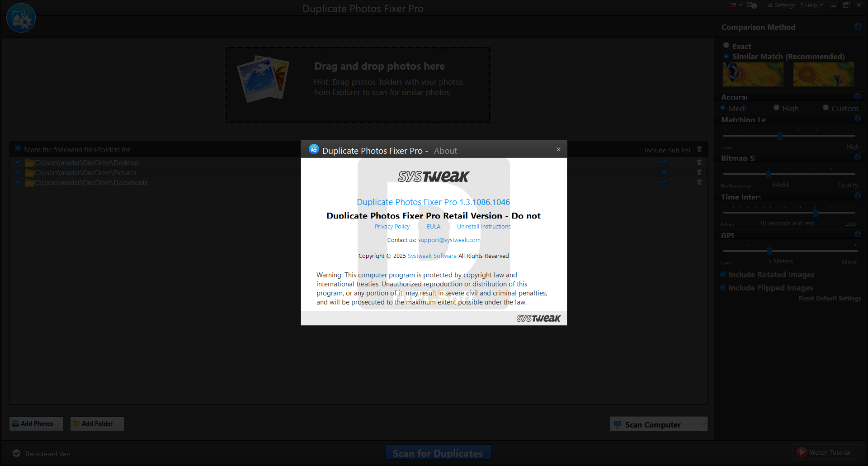The image size is (868, 466).
Task: Open Uninstall Instructions link
Action: [484, 227]
